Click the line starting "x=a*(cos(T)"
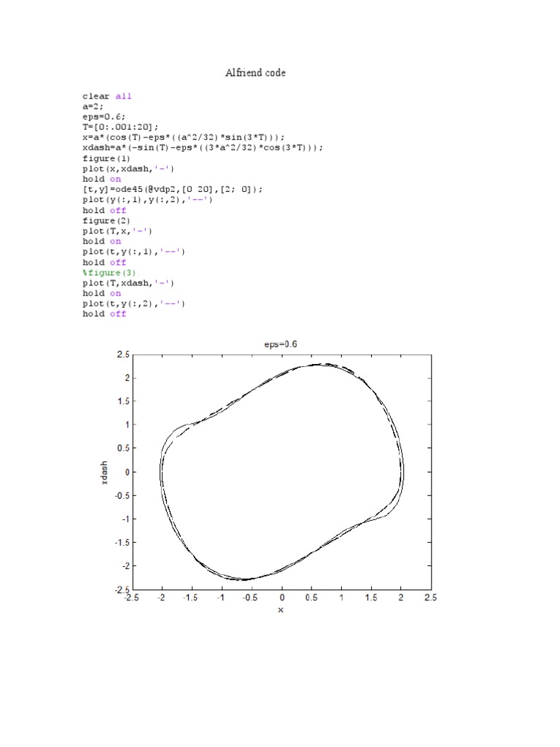Image resolution: width=560 pixels, height=747 pixels. 183,137
